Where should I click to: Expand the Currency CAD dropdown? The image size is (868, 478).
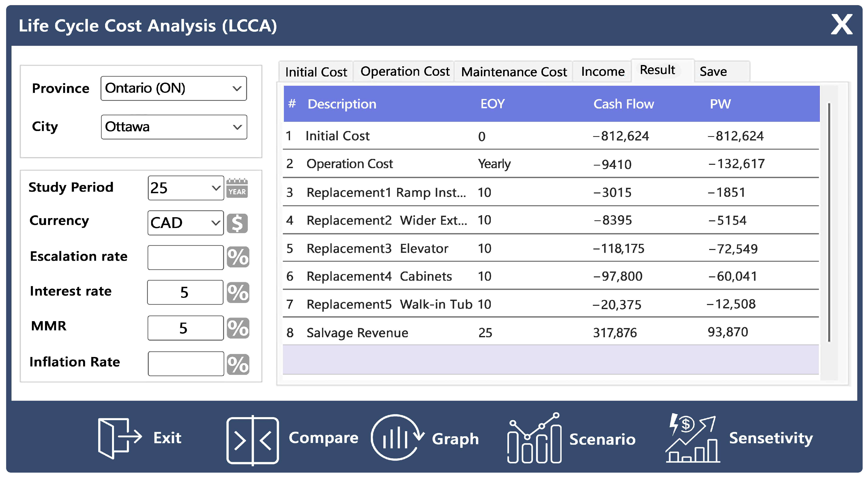(x=185, y=223)
